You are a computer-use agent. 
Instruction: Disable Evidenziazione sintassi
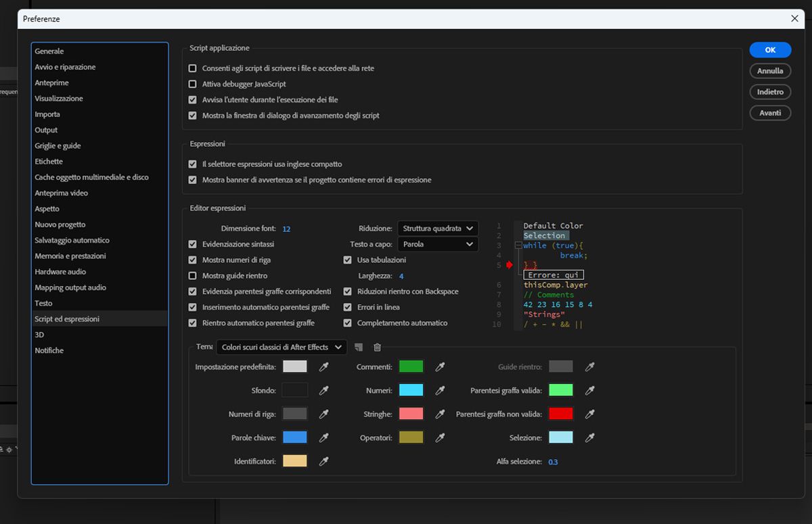[193, 244]
